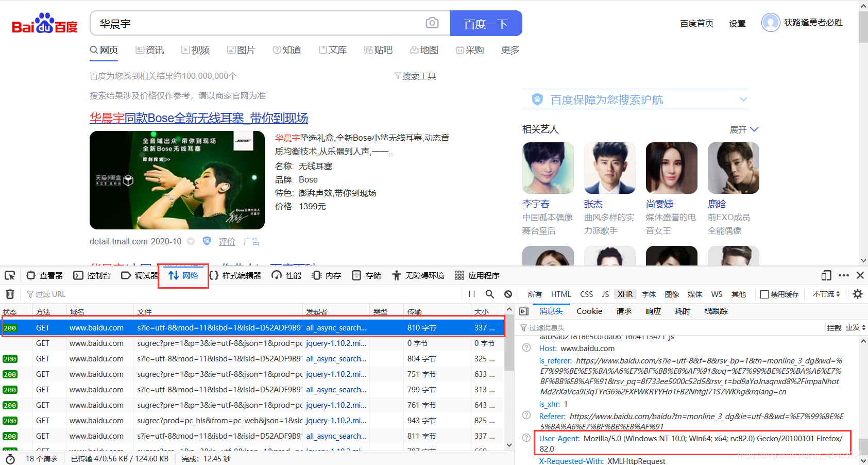Filter requests by WS type
This screenshot has height=465, width=868.
[x=717, y=294]
